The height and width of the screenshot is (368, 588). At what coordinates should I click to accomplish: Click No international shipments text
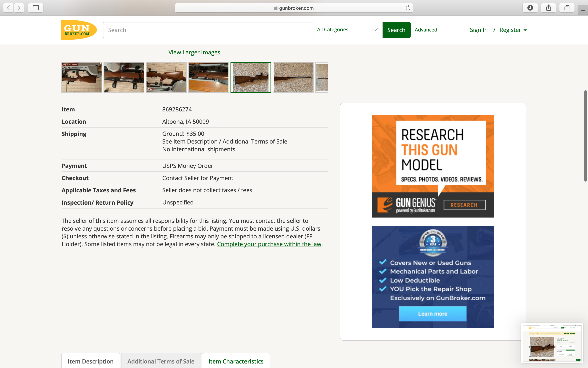198,149
